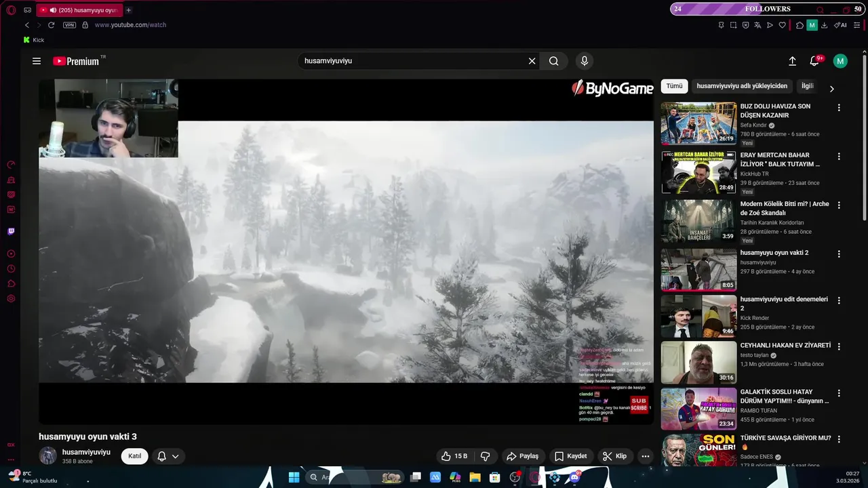Switch to the husamyuyu oyun YouTube tab
The width and height of the screenshot is (868, 488).
[x=79, y=10]
